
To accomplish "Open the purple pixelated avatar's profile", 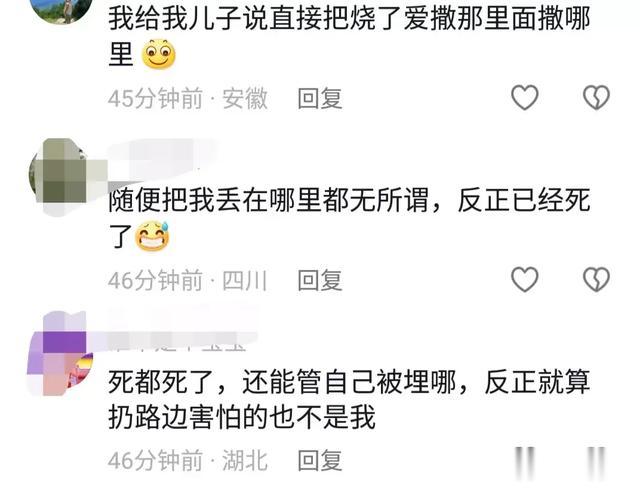I will coord(60,353).
